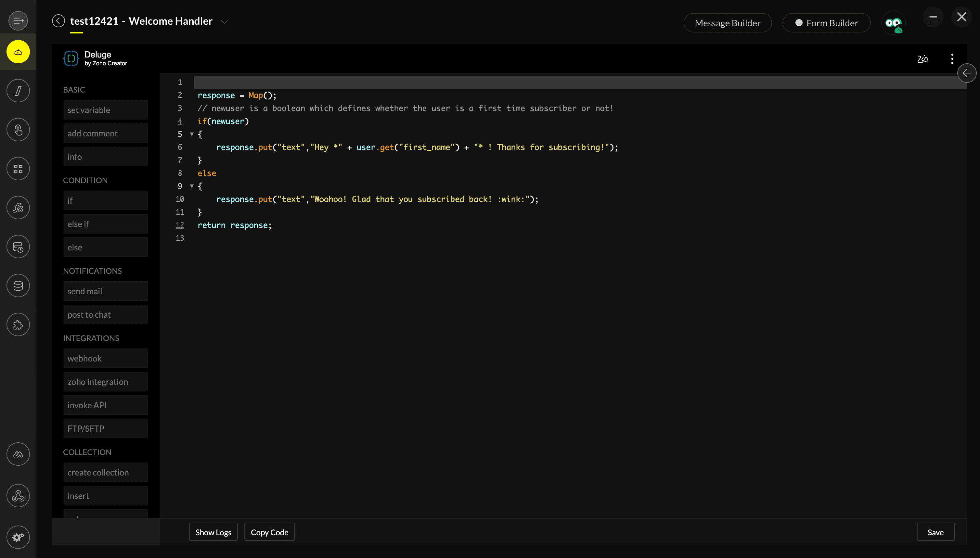Collapse code block at line 5
The image size is (980, 558).
point(192,134)
